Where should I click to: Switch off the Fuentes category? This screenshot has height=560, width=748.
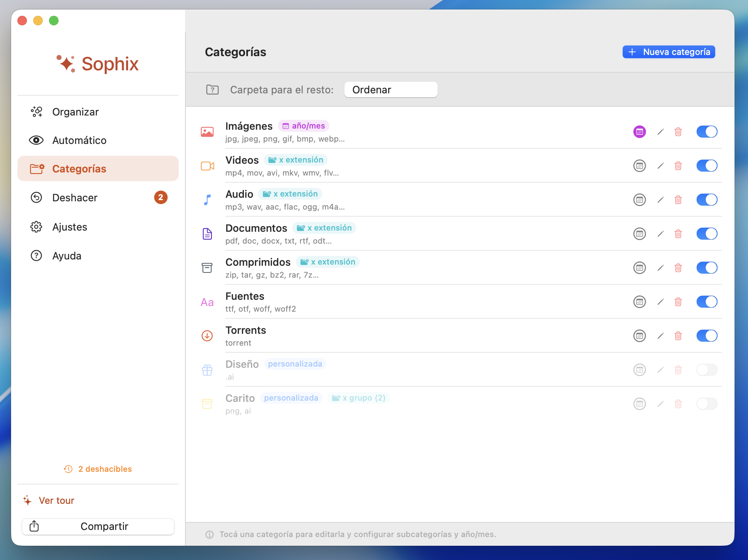click(x=707, y=302)
